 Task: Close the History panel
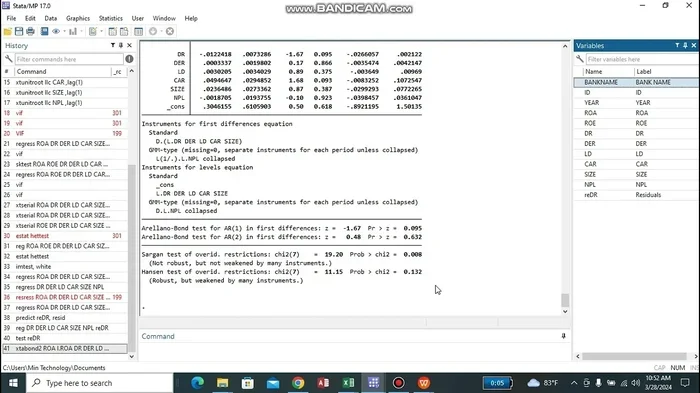[x=129, y=45]
